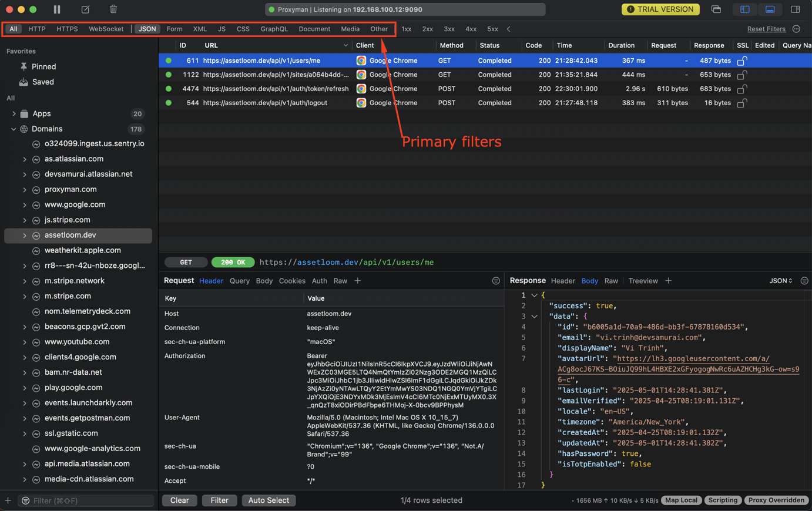Switch to Response Raw tab

click(x=611, y=281)
